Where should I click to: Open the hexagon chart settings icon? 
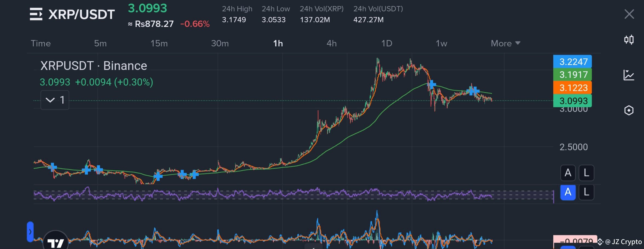tap(629, 110)
